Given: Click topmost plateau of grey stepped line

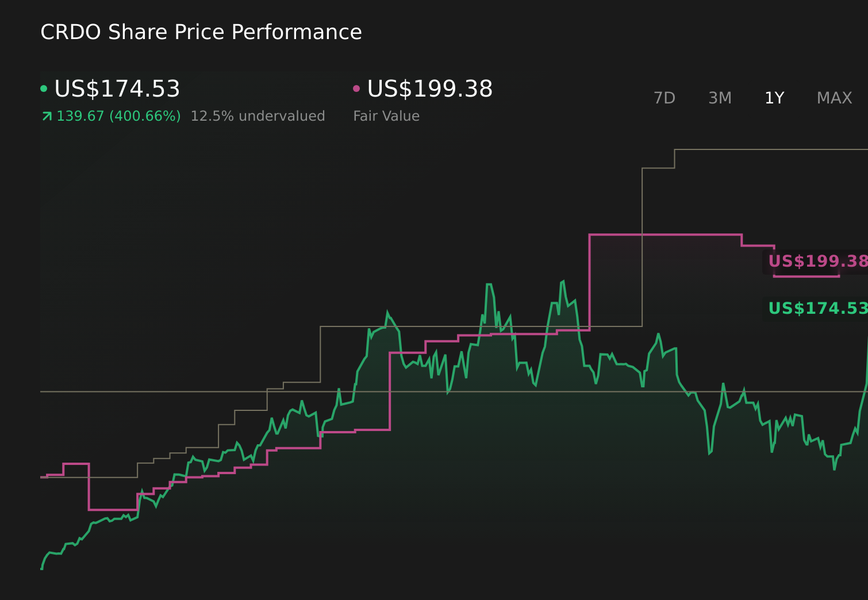Looking at the screenshot, I should click(770, 149).
